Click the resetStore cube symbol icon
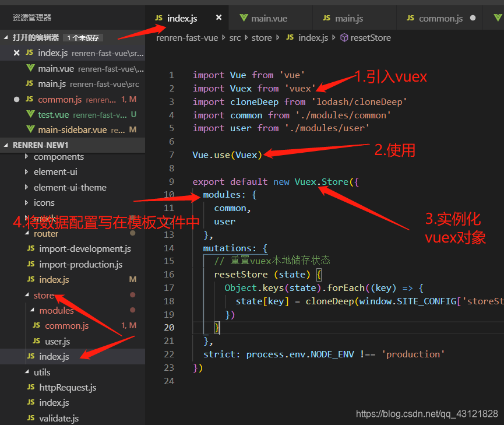Image resolution: width=504 pixels, height=425 pixels. (344, 38)
